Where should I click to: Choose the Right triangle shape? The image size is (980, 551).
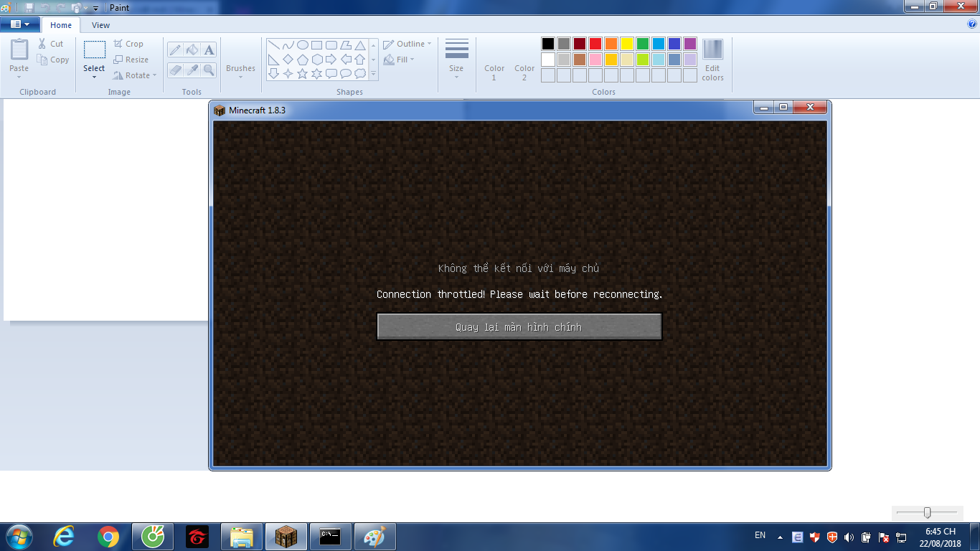point(273,60)
